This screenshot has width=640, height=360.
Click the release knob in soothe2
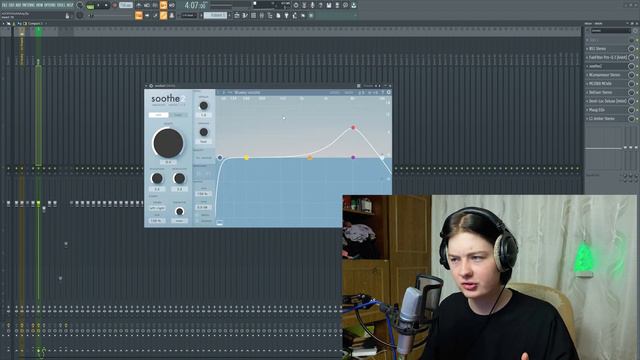203,132
